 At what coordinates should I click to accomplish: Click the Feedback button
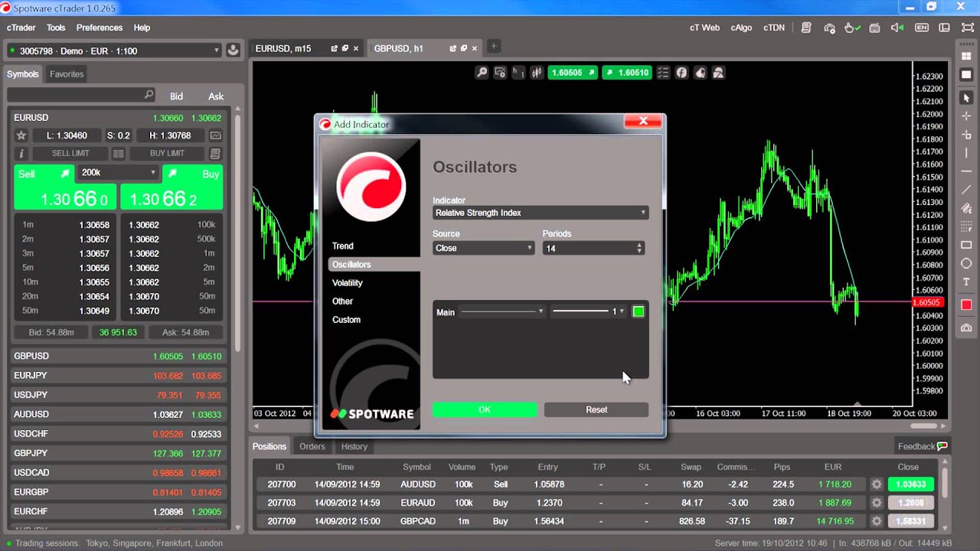[923, 446]
